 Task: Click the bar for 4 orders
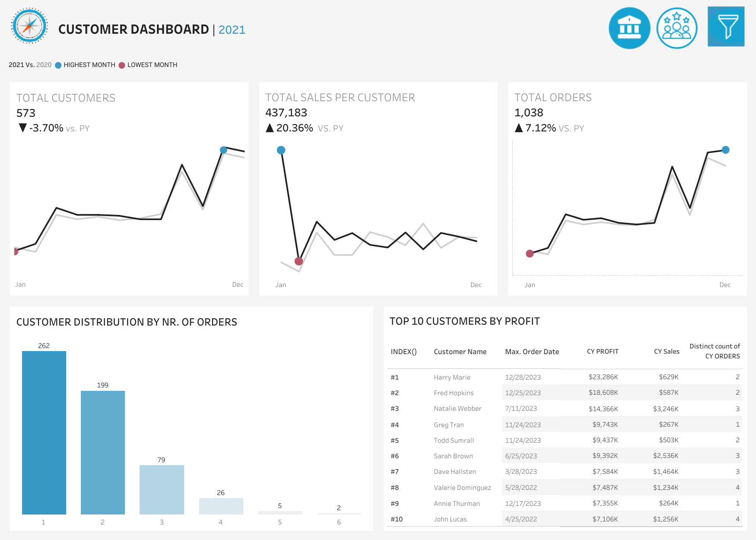221,506
